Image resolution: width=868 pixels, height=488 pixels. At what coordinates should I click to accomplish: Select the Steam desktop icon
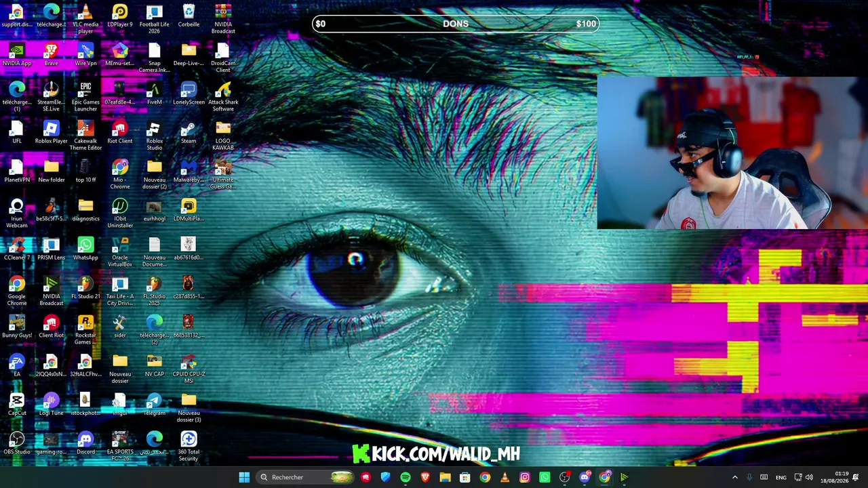pyautogui.click(x=189, y=132)
